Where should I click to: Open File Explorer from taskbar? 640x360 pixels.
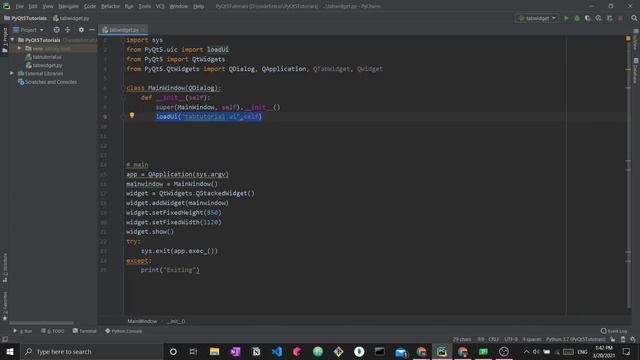[x=214, y=351]
